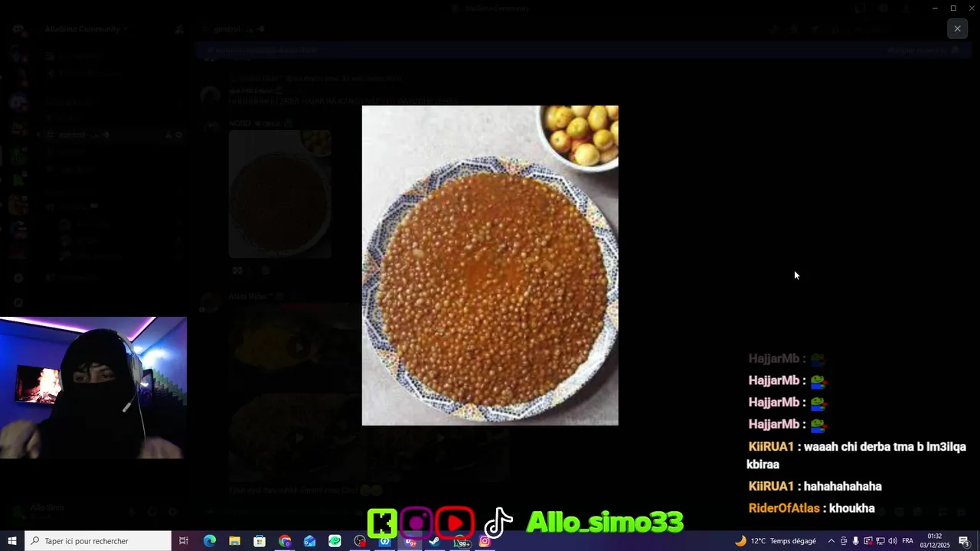Close the enlarged image viewer overlay
The width and height of the screenshot is (980, 551).
[957, 29]
